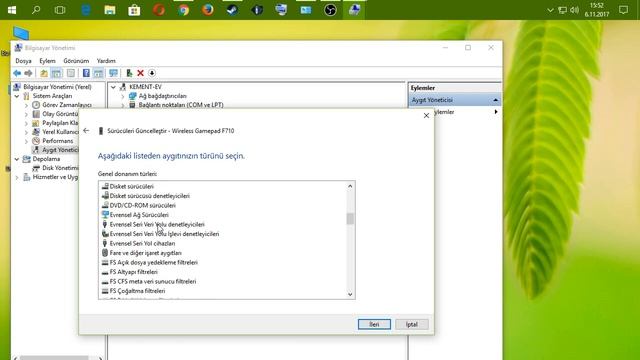Launch Edge from the taskbar
This screenshot has width=640, height=360.
pyautogui.click(x=86, y=10)
